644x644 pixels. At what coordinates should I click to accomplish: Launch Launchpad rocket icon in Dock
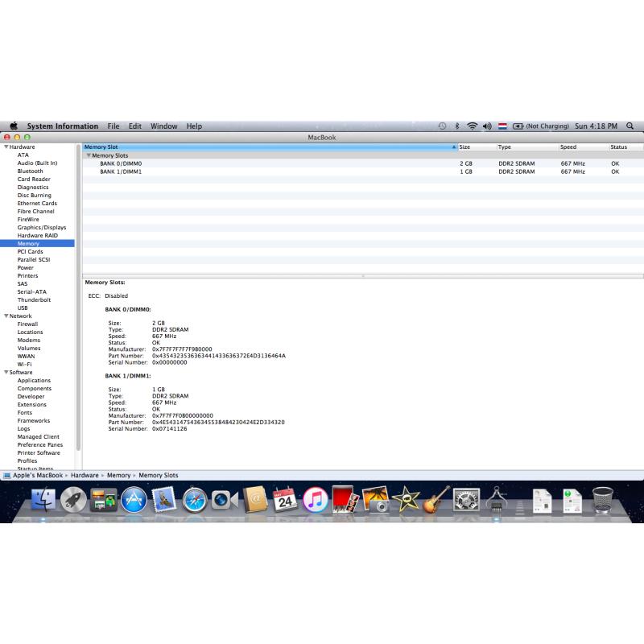[x=73, y=500]
